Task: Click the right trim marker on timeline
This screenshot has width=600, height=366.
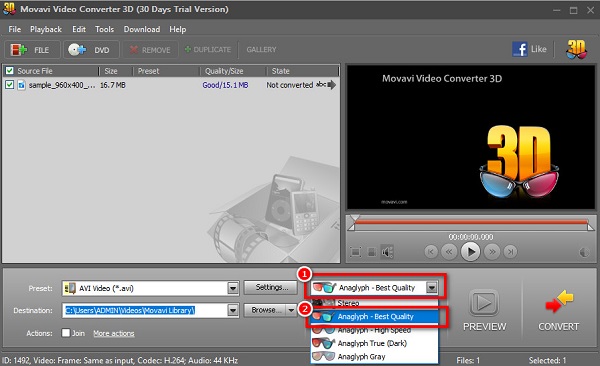Action: (591, 227)
